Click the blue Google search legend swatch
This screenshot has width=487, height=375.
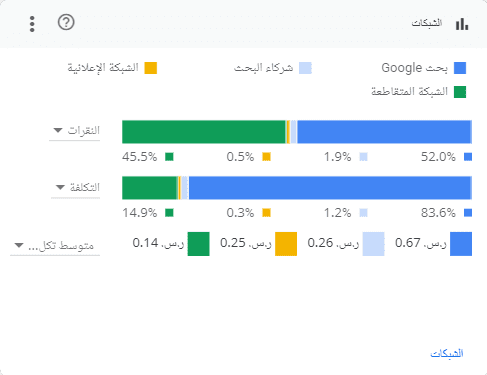[x=460, y=68]
